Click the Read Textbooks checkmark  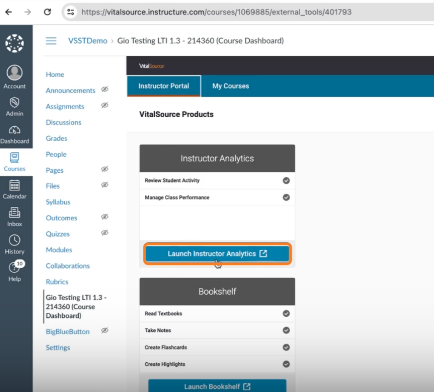coord(286,313)
